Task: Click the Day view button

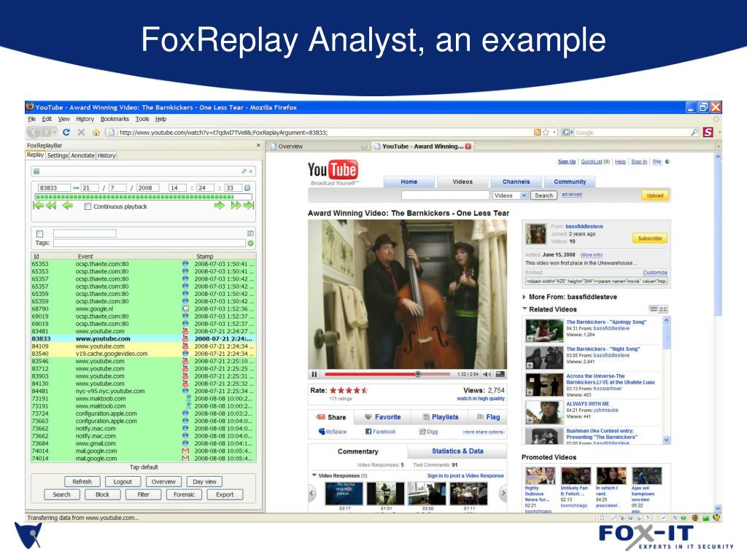Action: [x=204, y=482]
